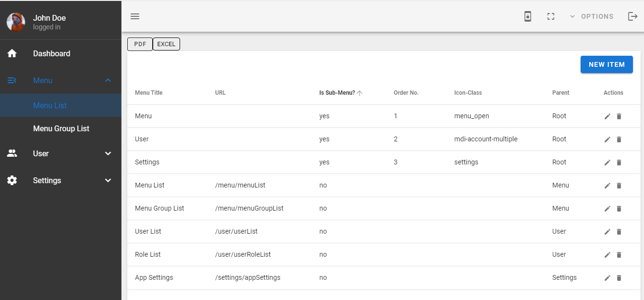Switch to the EXCEL export tab
Image resolution: width=644 pixels, height=300 pixels.
tap(166, 44)
